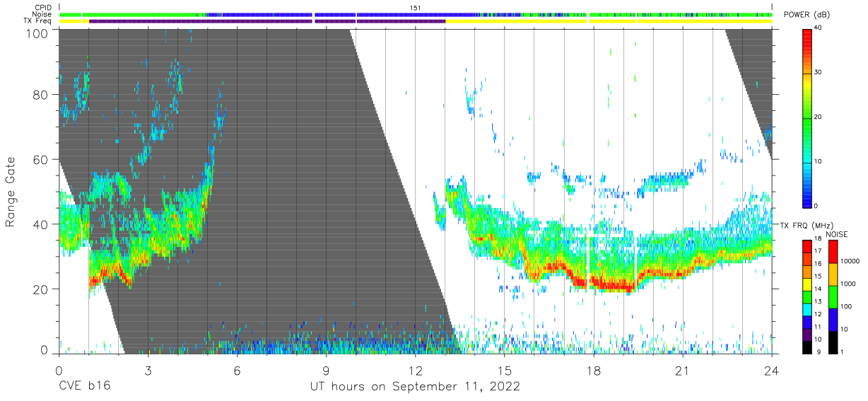Click the range gate tick label 60
This screenshot has width=868, height=401.
[x=42, y=159]
